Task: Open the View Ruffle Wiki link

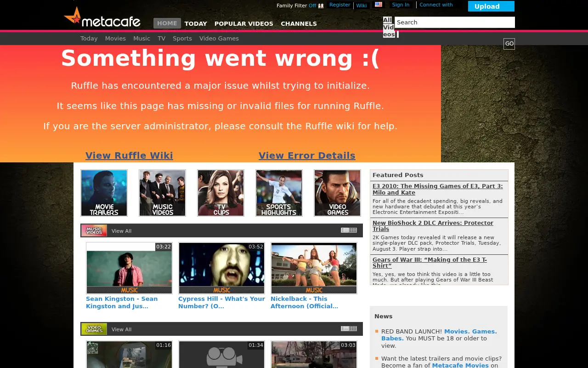Action: tap(129, 155)
